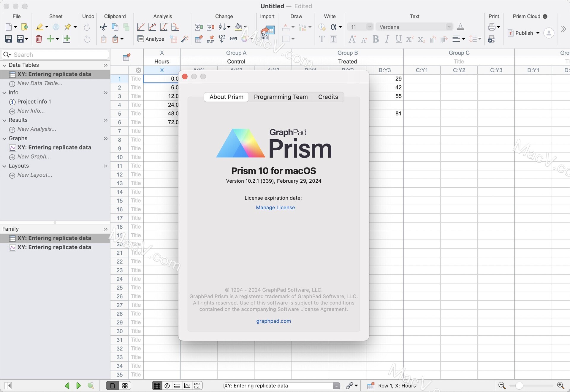This screenshot has width=570, height=392.
Task: Click the Import txt/xml file icon
Action: coord(267,32)
